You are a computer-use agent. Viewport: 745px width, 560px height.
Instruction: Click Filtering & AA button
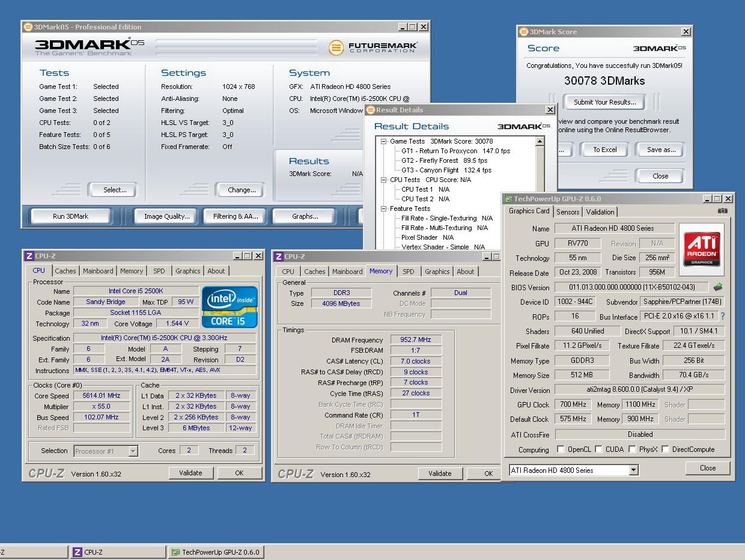(236, 216)
